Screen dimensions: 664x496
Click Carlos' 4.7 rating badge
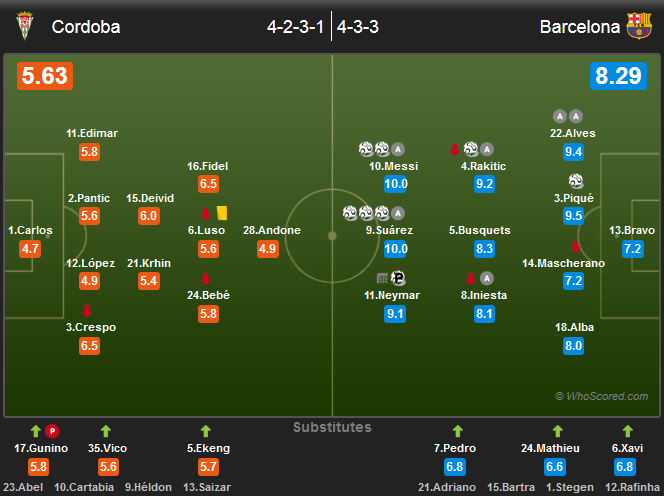tap(30, 249)
